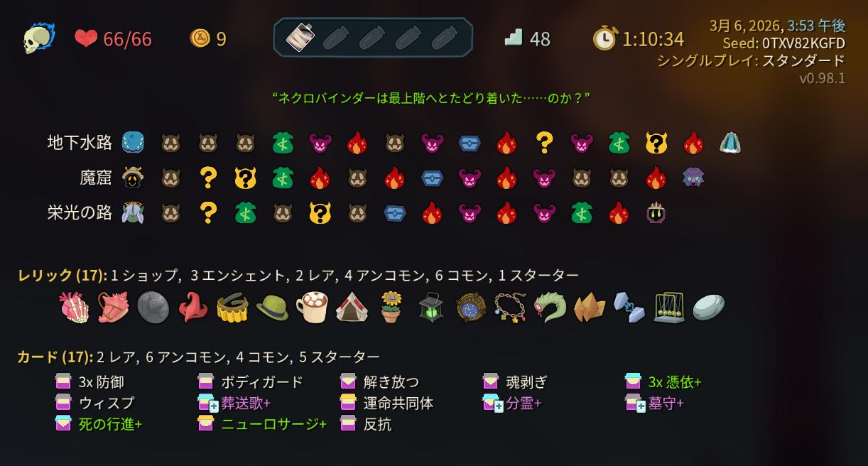
Task: Click the gold coin icon
Action: coord(200,38)
